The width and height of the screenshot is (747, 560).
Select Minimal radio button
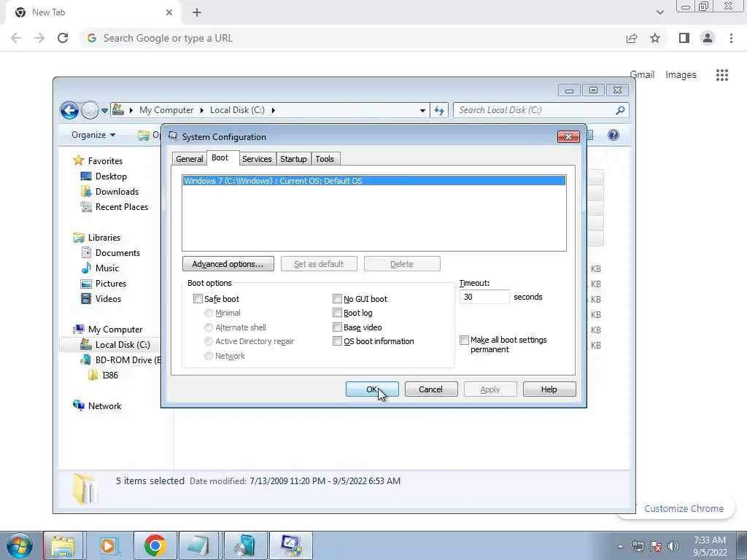point(208,313)
